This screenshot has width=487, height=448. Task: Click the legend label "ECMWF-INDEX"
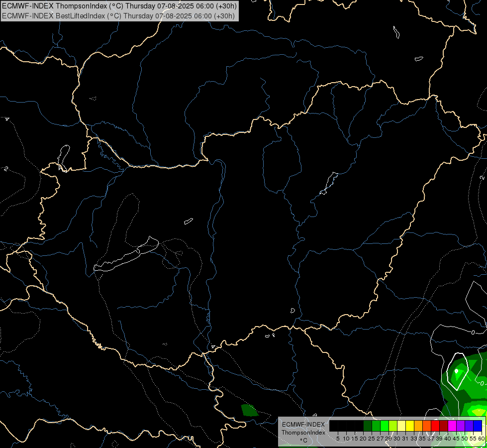coord(303,425)
